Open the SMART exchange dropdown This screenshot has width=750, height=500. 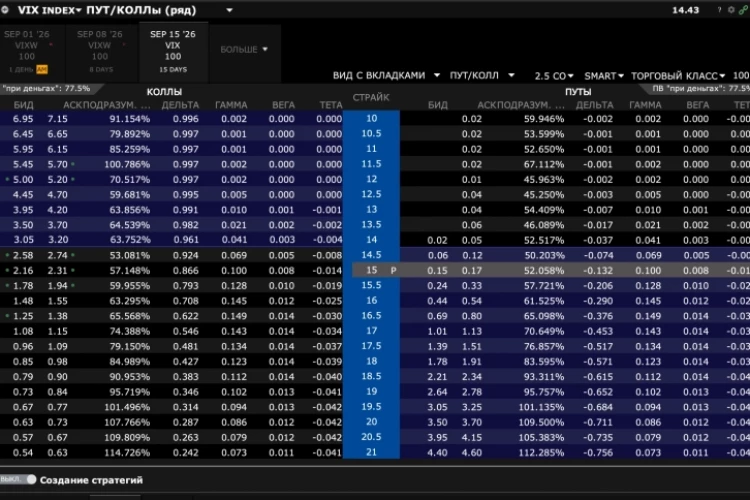pos(604,76)
